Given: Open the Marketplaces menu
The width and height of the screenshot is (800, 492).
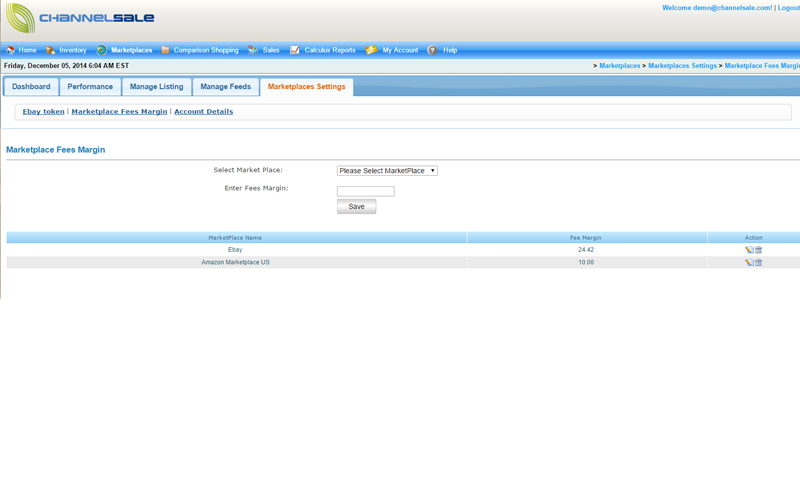Looking at the screenshot, I should (131, 50).
